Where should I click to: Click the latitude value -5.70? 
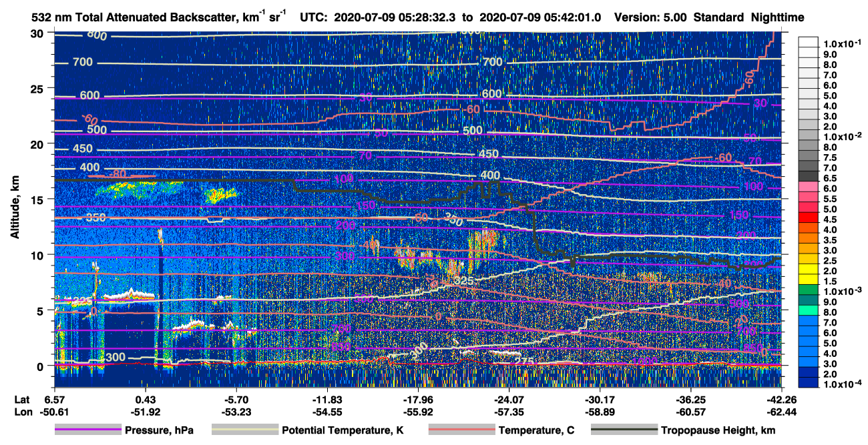[236, 400]
